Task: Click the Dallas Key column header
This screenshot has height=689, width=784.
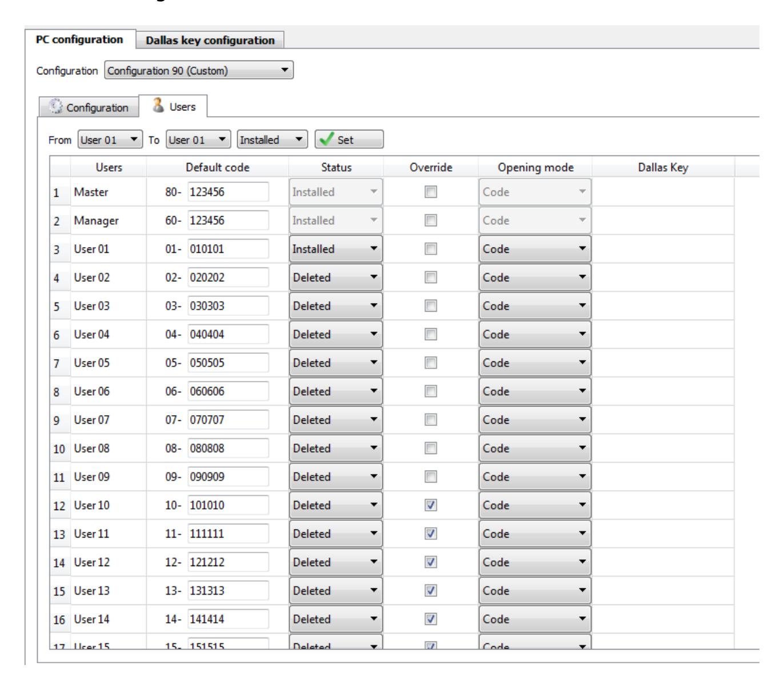Action: (663, 168)
